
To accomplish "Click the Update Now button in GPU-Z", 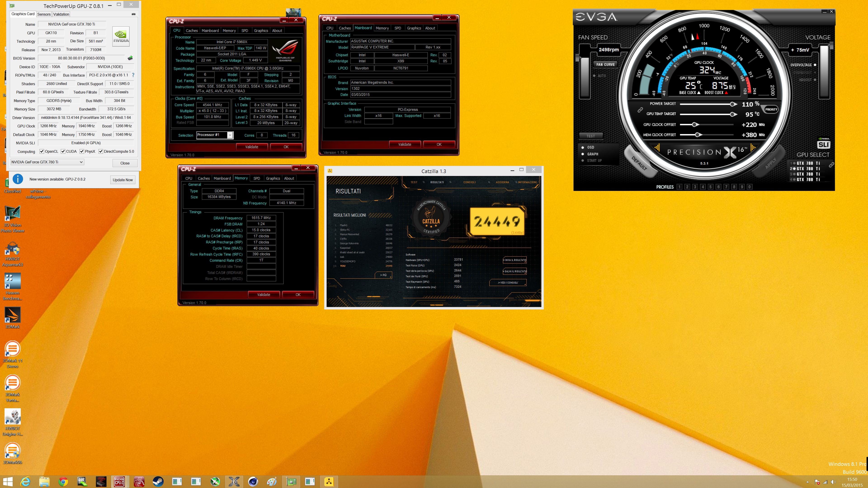I will [123, 180].
